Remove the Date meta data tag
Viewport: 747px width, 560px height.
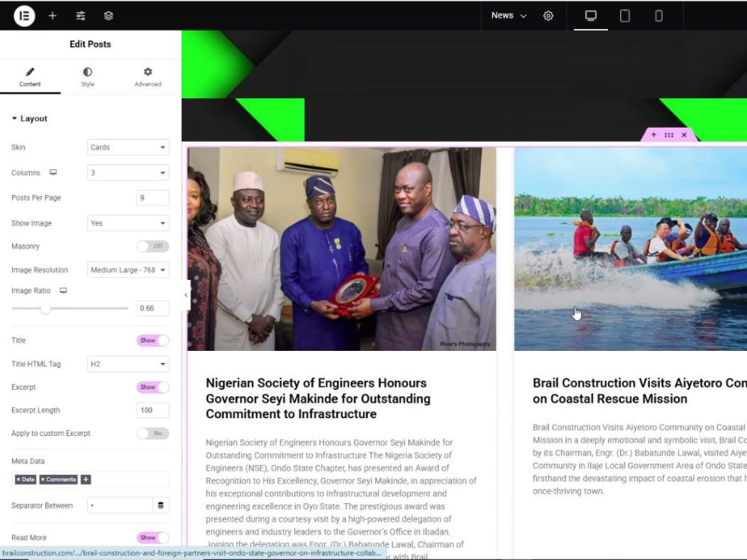point(18,479)
